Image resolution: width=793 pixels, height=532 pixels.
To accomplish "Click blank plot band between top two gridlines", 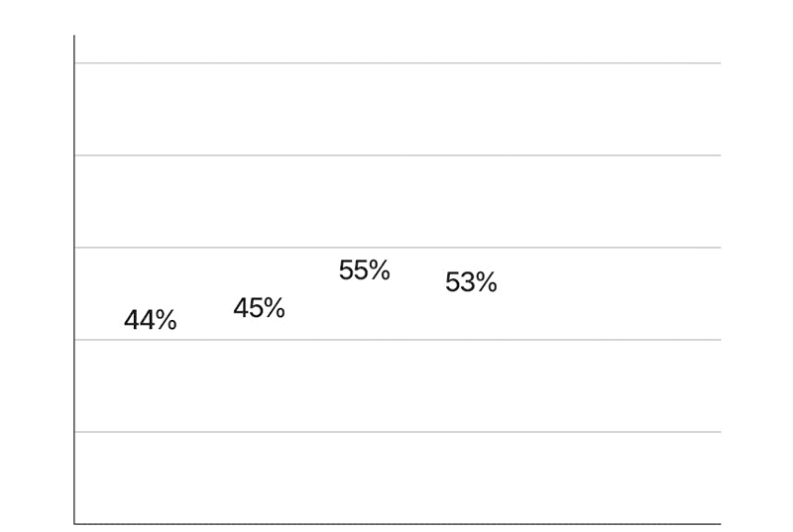I will tap(396, 109).
